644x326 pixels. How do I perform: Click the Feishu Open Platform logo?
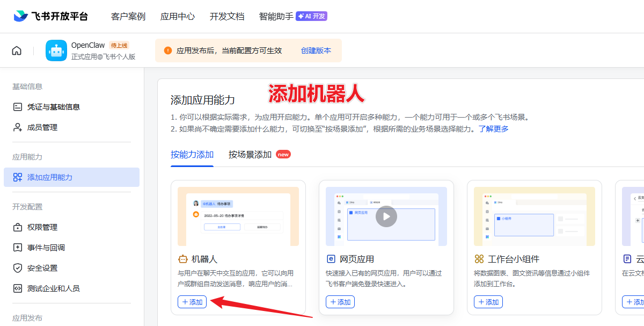coord(50,16)
